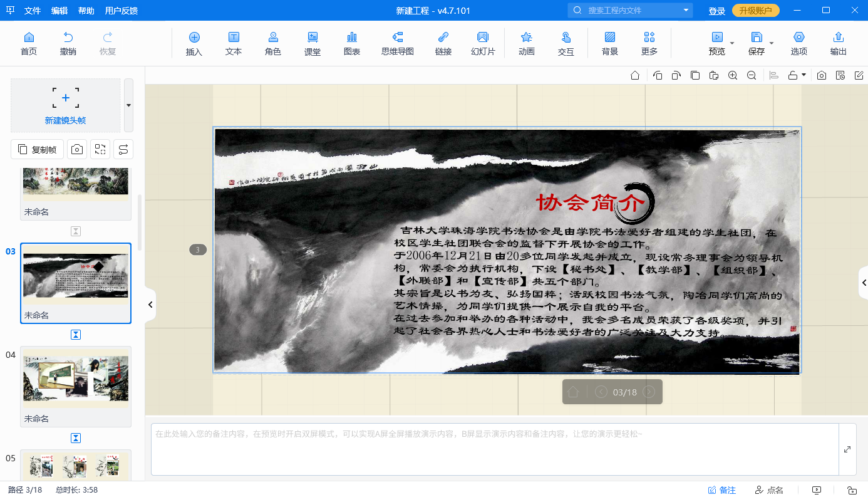Open the 背景 background settings
This screenshot has width=868, height=497.
[610, 44]
